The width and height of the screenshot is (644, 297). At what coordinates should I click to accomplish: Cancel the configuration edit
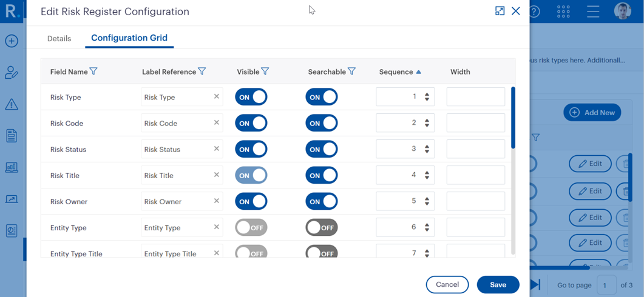(x=447, y=284)
